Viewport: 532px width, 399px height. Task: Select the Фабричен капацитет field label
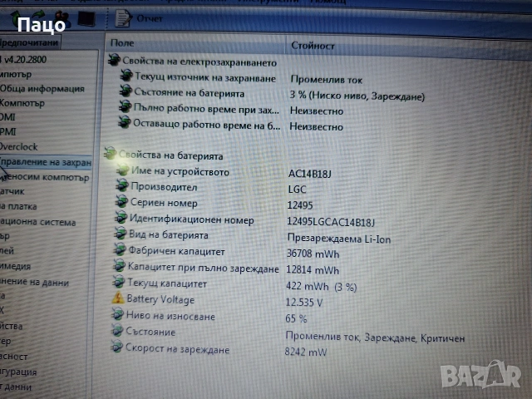point(176,251)
